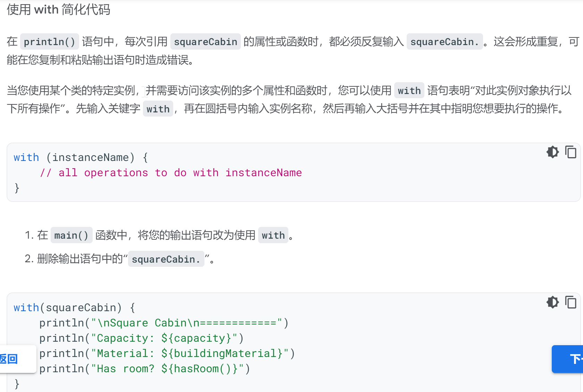583x392 pixels.
Task: Click the first squareCabin inline code in the first paragraph
Action: tap(205, 42)
